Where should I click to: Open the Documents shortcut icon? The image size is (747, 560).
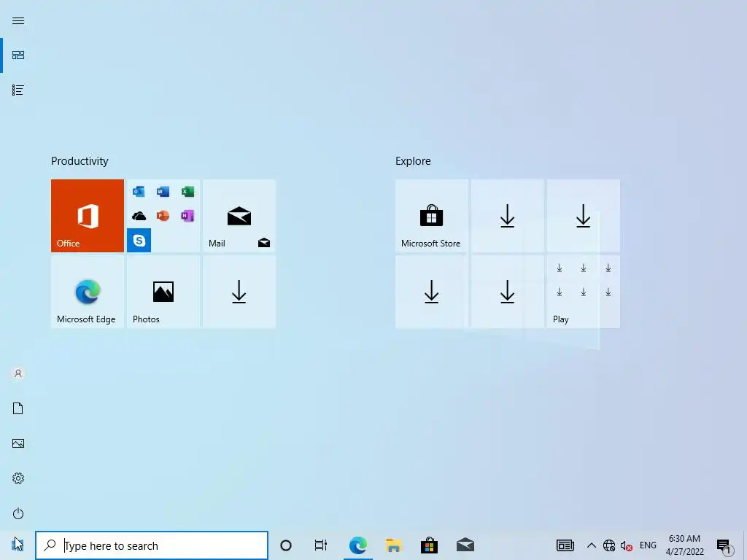click(x=18, y=408)
